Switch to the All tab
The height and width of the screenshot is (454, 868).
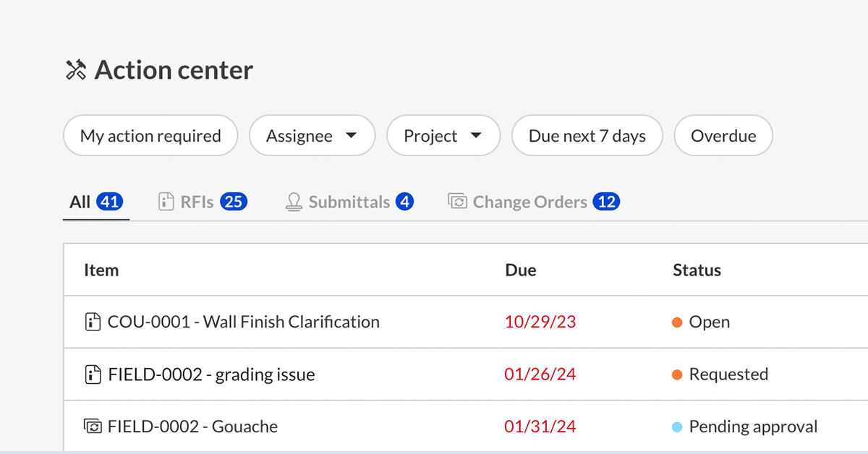(95, 202)
